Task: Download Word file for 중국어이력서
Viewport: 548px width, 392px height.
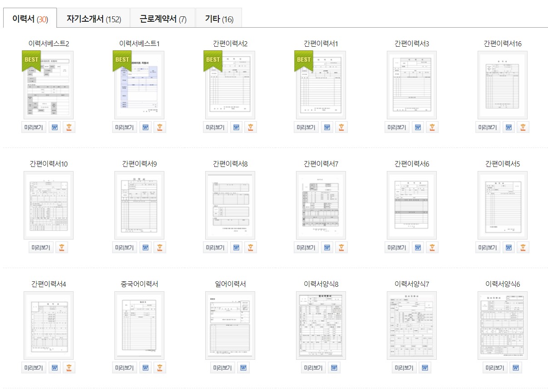Action: [145, 367]
